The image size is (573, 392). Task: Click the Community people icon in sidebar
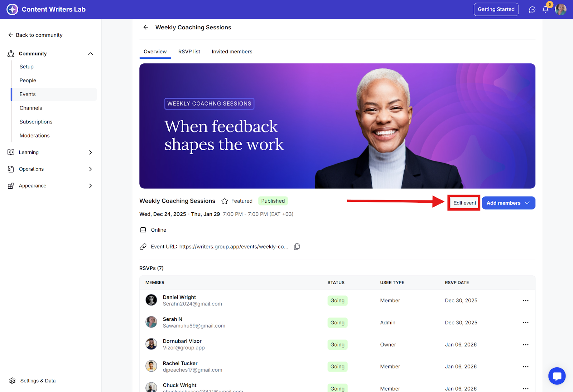pyautogui.click(x=11, y=54)
